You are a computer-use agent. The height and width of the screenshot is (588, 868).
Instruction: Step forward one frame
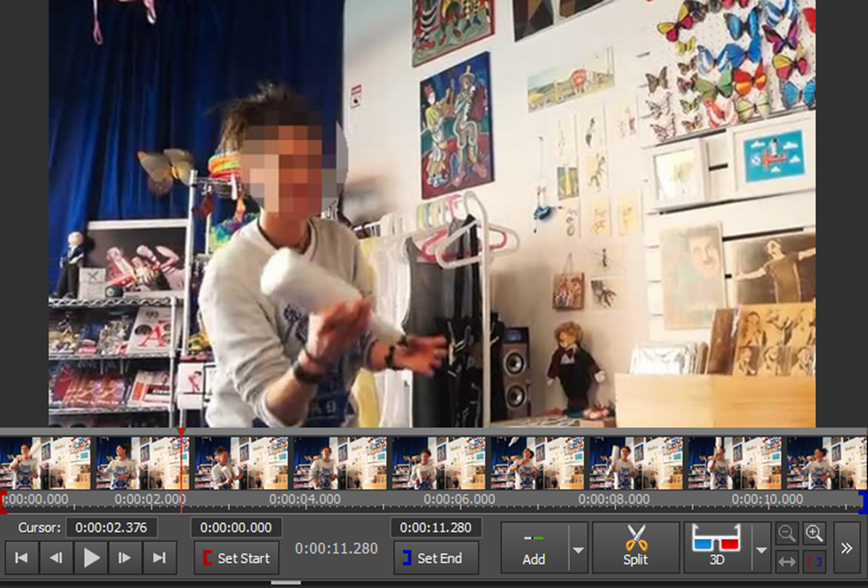click(125, 559)
